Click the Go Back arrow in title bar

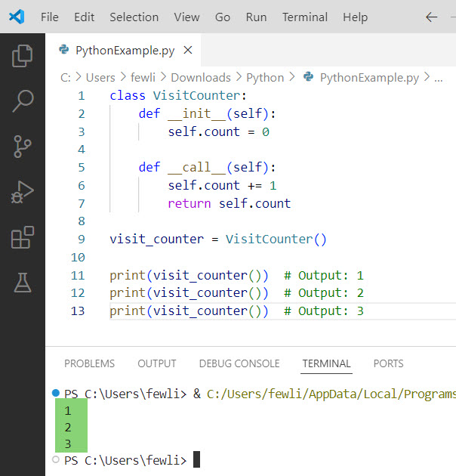pos(431,17)
